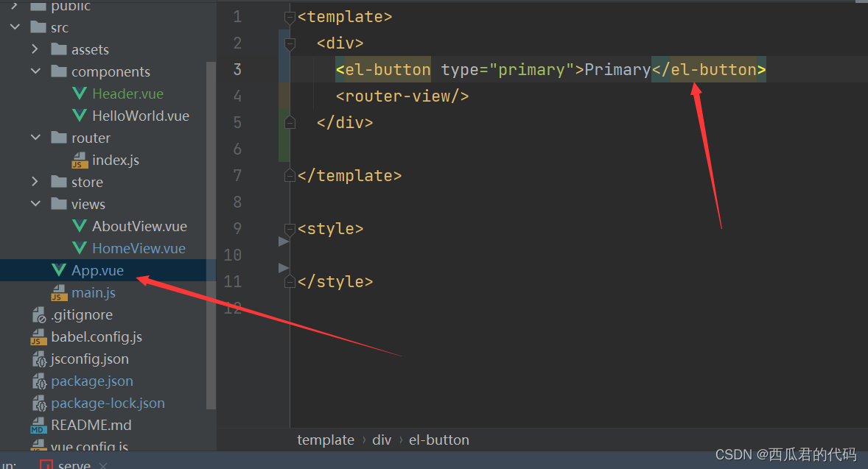Click the Vue icon beside HelloWorld.vue
Screen dimensions: 868x469
(x=80, y=116)
